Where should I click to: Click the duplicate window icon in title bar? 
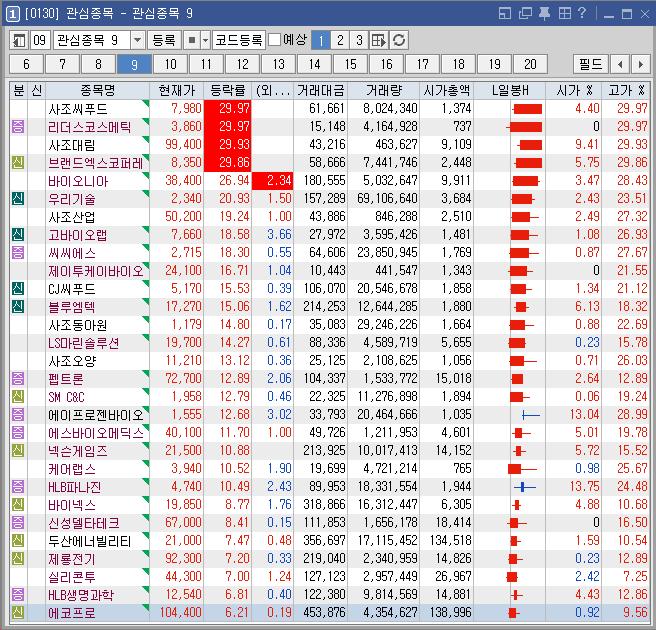pos(525,14)
